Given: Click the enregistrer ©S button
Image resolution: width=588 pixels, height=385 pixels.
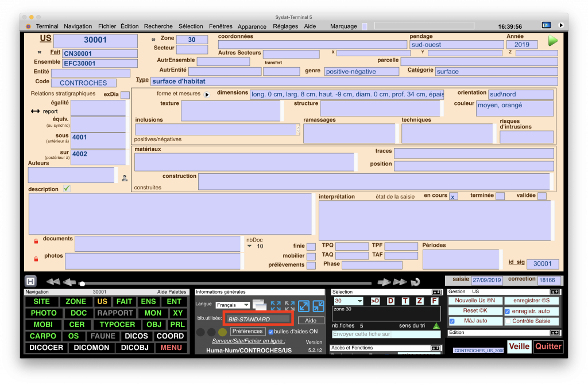Looking at the screenshot, I should click(x=531, y=301).
